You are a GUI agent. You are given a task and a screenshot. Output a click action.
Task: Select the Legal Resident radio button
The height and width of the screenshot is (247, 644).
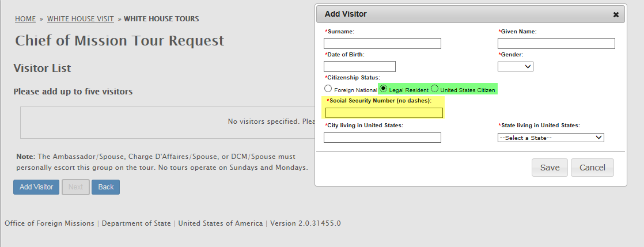coord(384,89)
